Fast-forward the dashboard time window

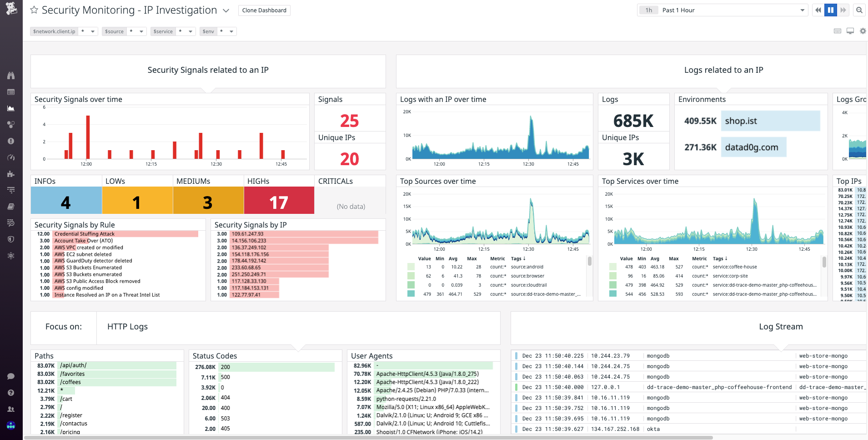tap(844, 10)
